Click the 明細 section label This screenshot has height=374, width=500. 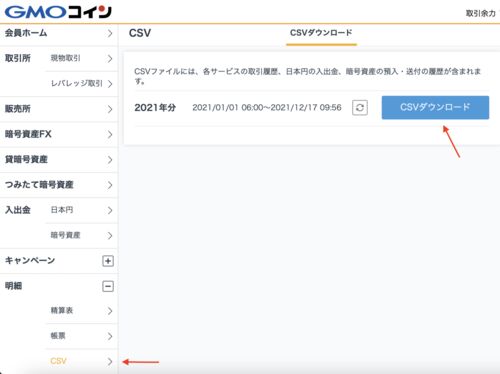click(13, 286)
